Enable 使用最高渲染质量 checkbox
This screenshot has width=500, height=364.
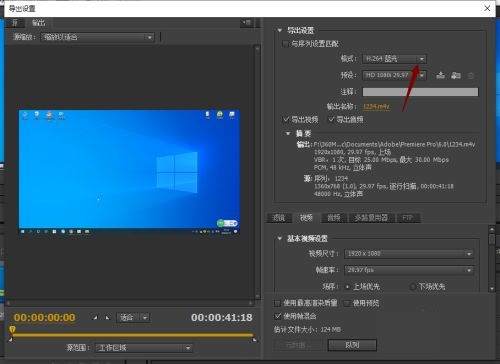pos(277,303)
